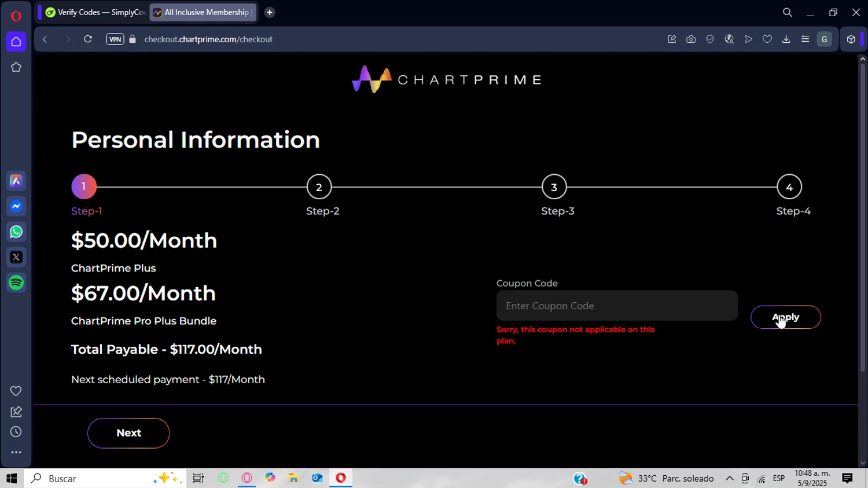Click the Step-4 circle
This screenshot has height=488, width=868.
[789, 187]
